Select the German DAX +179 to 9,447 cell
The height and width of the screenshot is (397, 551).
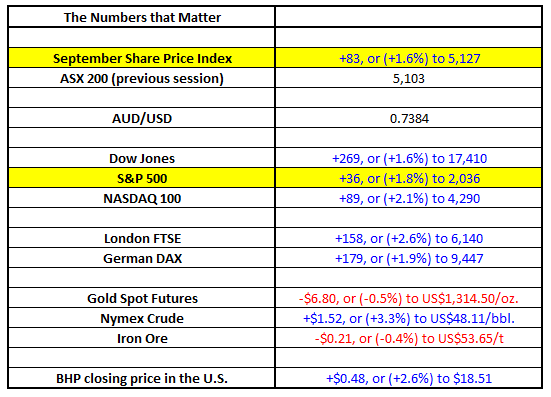point(409,258)
